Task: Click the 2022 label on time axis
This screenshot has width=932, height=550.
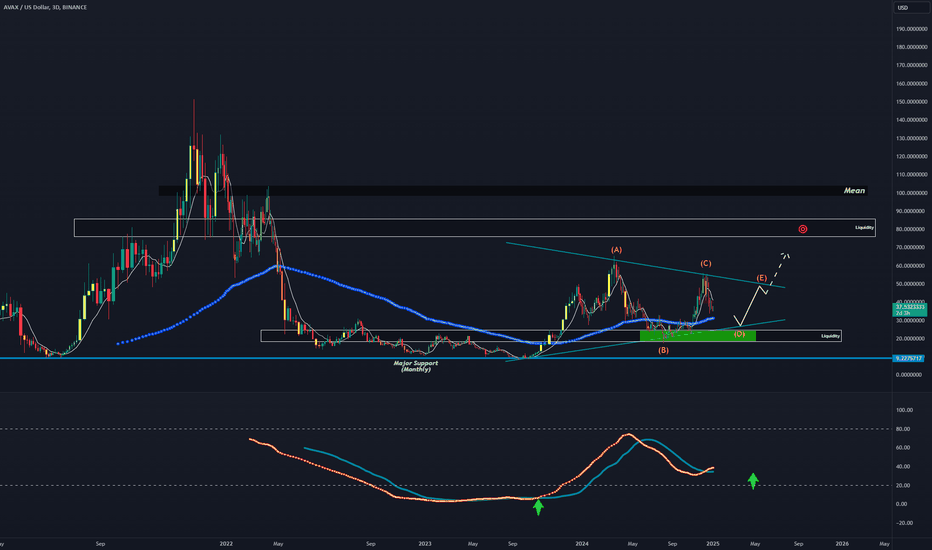Action: click(226, 543)
